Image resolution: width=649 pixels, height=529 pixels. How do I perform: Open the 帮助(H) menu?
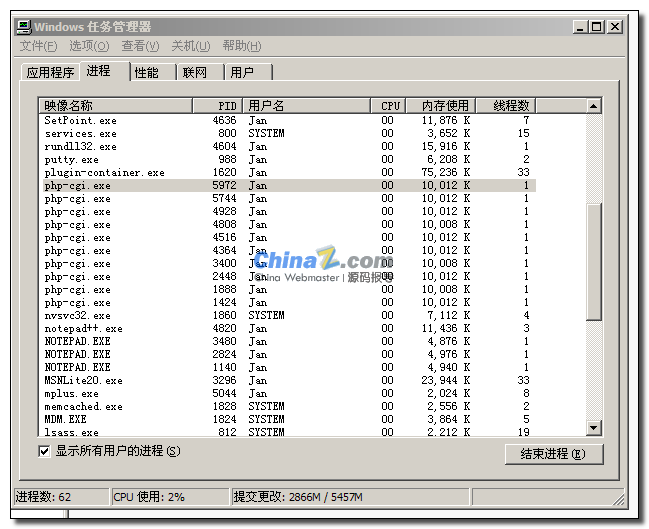pos(242,46)
